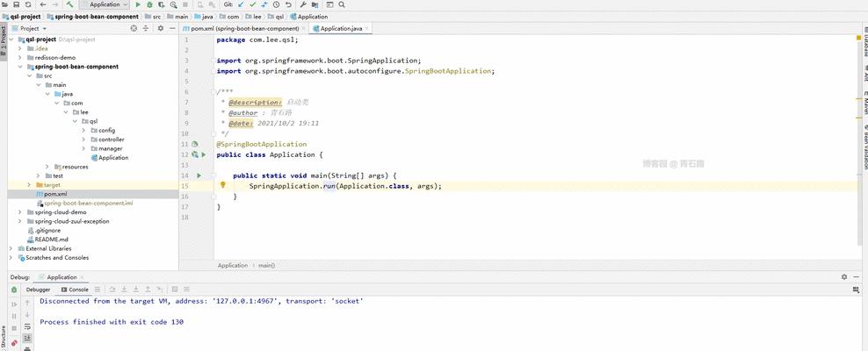Click the Synchronize refresh toolbar icon
The width and height of the screenshot is (868, 351).
(x=28, y=4)
